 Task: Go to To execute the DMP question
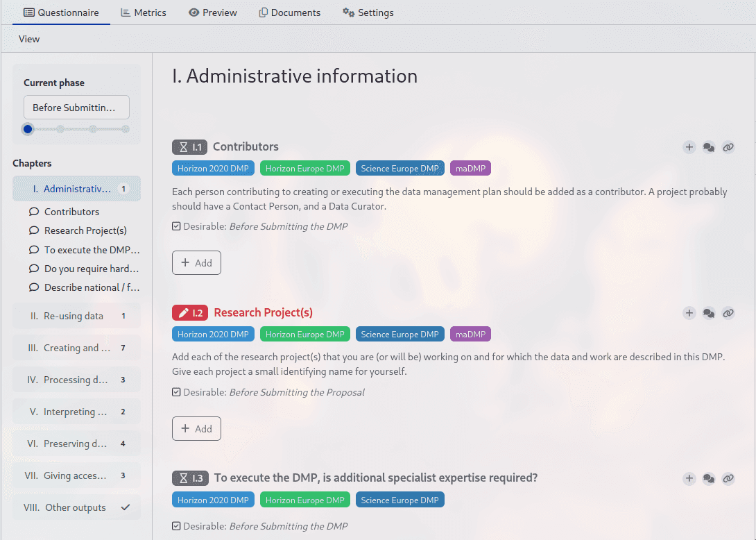tap(92, 249)
